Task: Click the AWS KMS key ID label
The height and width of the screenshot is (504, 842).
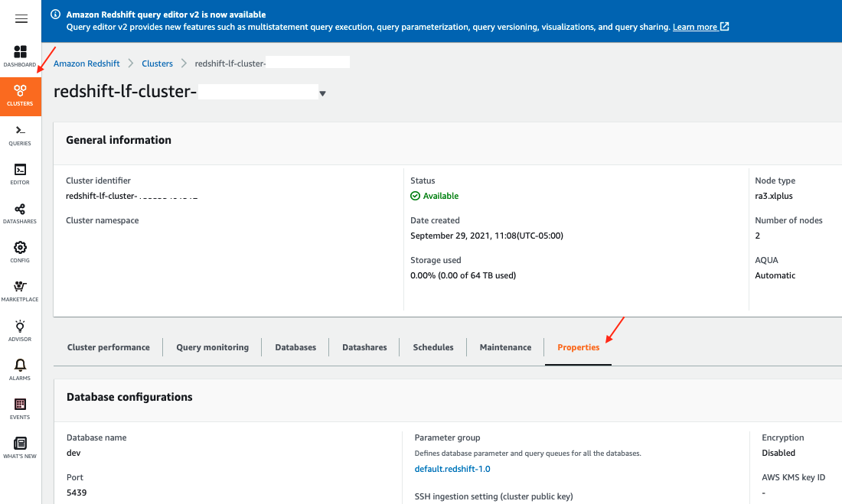Action: [x=793, y=477]
